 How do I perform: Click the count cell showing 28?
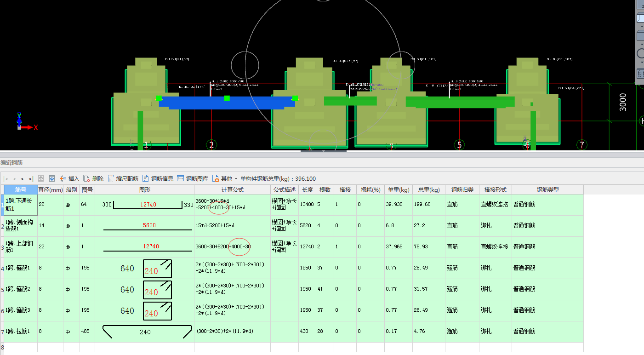tap(325, 332)
